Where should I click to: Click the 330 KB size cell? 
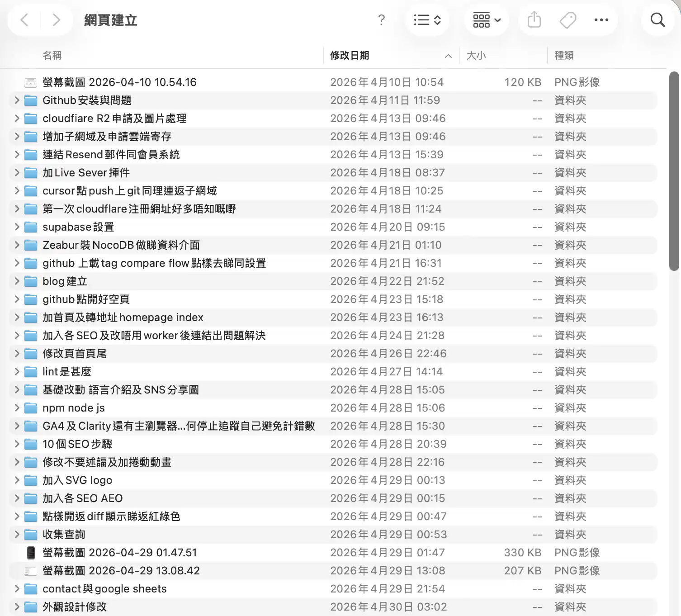[x=523, y=553]
